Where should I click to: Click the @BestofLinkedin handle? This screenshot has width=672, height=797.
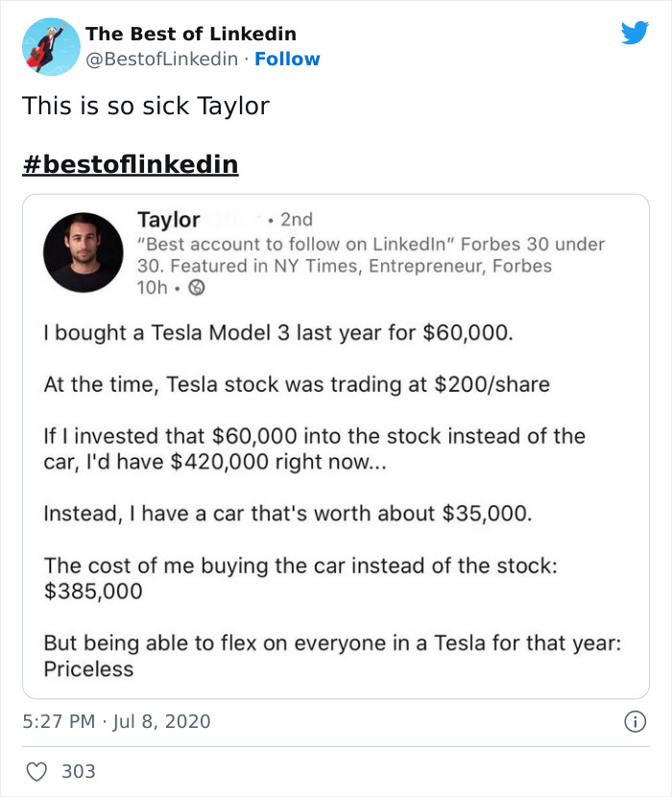coord(161,59)
